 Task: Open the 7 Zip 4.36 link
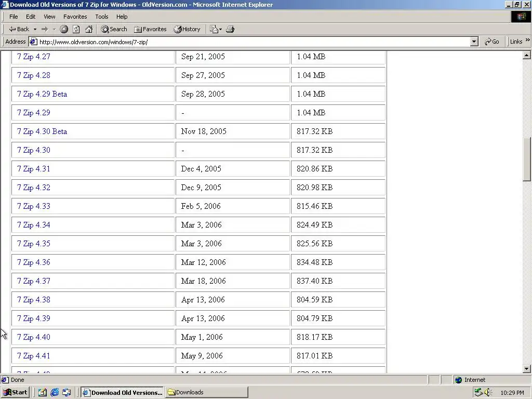pos(34,262)
